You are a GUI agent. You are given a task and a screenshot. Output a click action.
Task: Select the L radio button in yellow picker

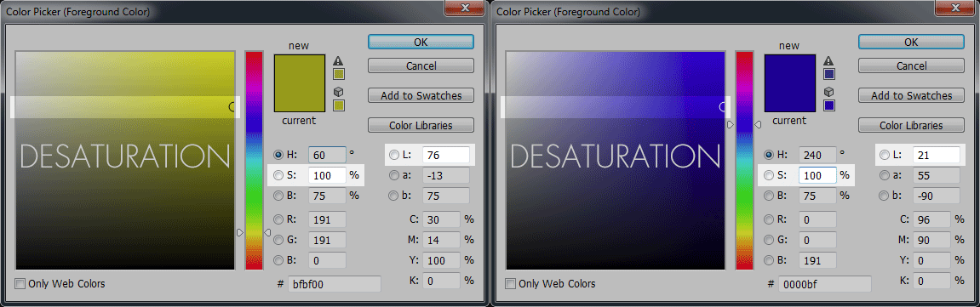pos(393,155)
